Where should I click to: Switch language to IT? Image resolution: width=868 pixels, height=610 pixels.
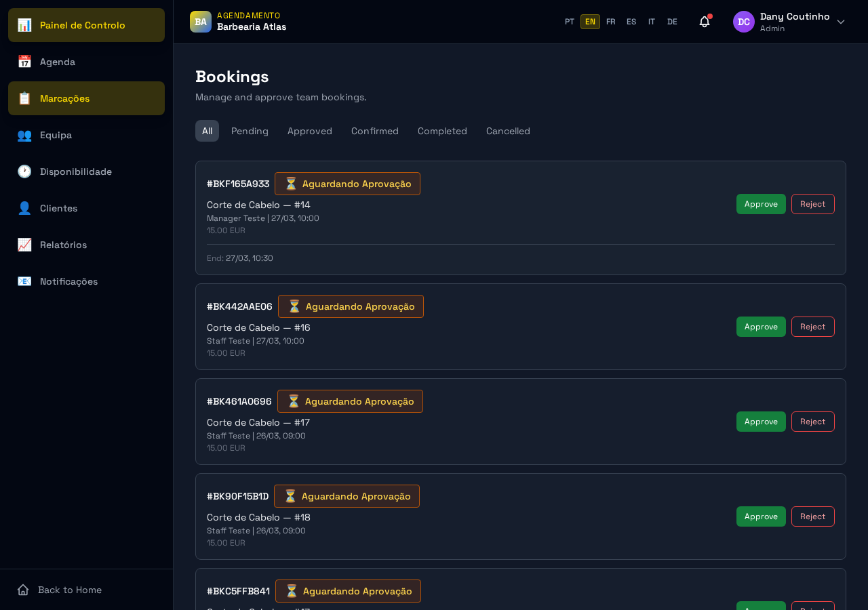point(652,22)
